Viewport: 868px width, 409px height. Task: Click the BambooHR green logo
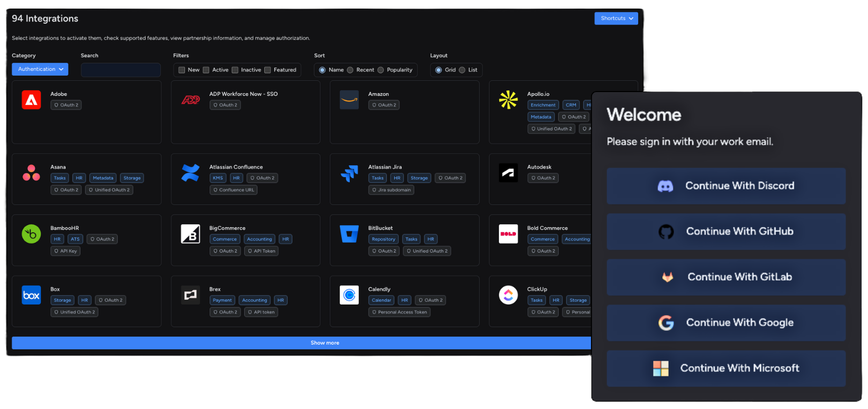point(31,234)
